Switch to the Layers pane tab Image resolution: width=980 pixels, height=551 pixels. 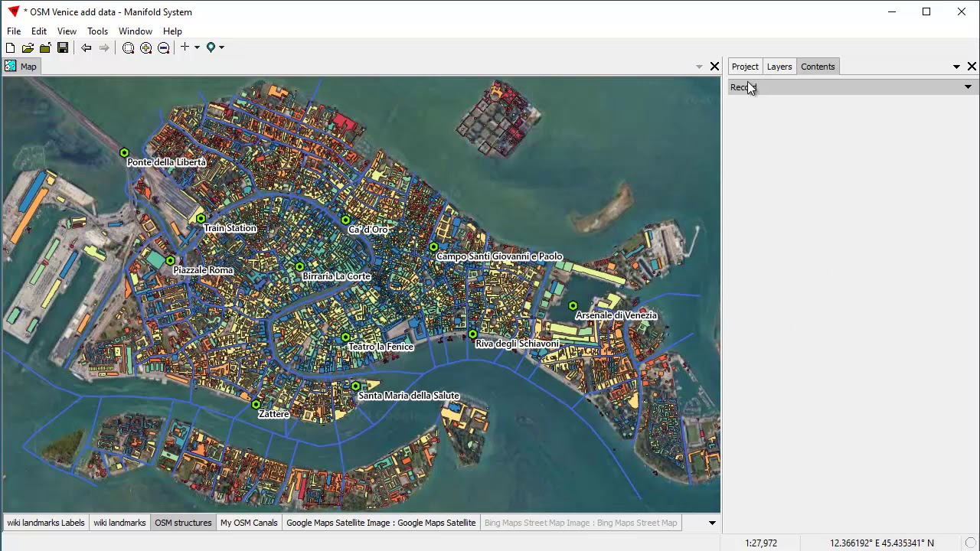point(779,67)
